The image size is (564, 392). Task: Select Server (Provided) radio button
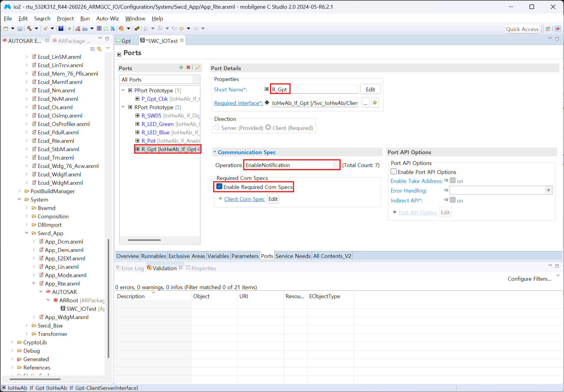tap(217, 127)
